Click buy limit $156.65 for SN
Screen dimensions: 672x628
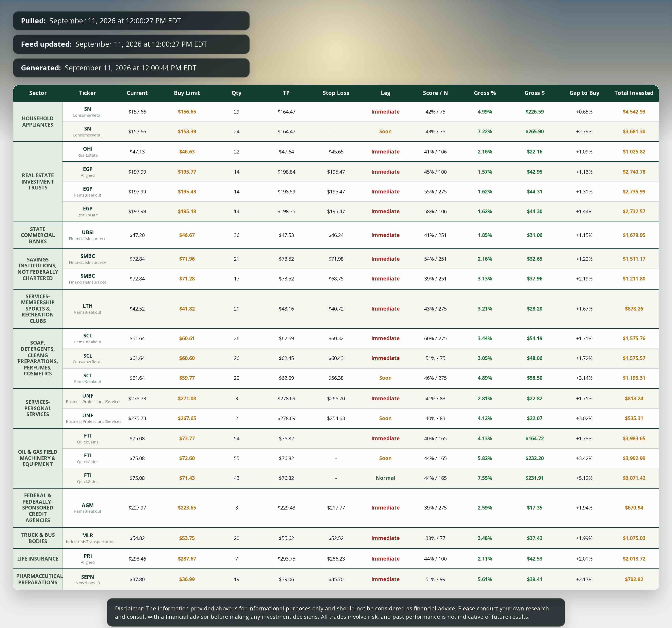click(187, 112)
